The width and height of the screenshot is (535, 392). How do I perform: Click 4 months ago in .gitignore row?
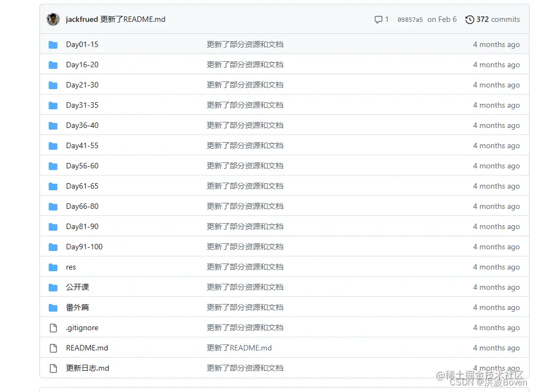[497, 328]
